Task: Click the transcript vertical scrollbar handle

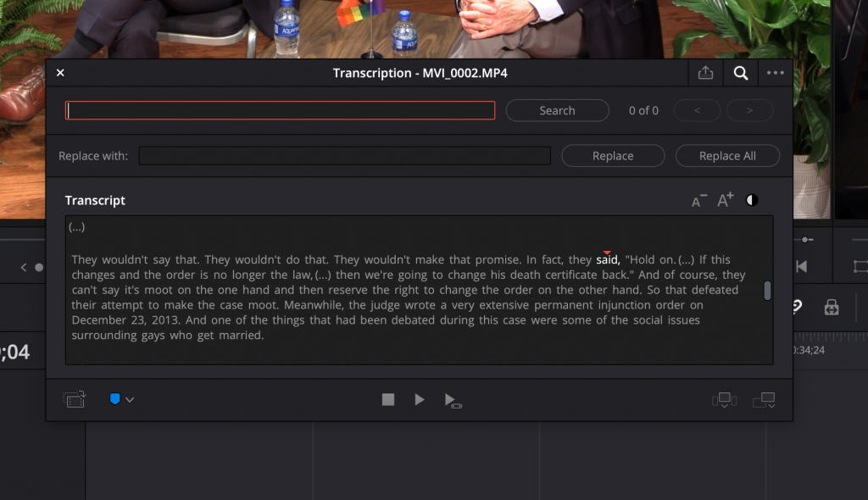Action: point(767,291)
